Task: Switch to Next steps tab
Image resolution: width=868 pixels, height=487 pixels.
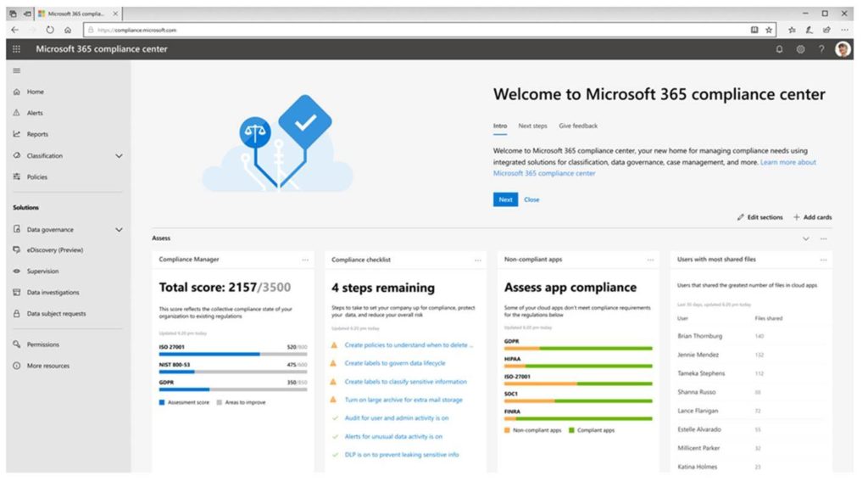Action: pos(532,126)
